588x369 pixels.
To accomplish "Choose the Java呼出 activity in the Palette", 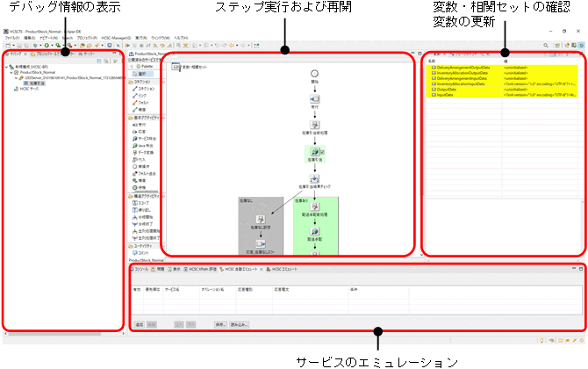I will pyautogui.click(x=142, y=146).
